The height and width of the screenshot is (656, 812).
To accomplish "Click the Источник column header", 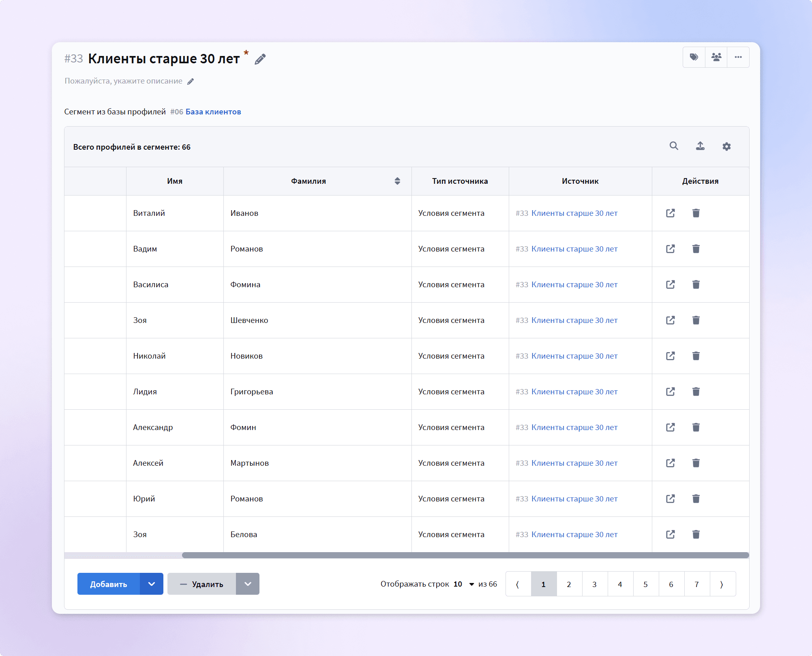I will [x=580, y=181].
